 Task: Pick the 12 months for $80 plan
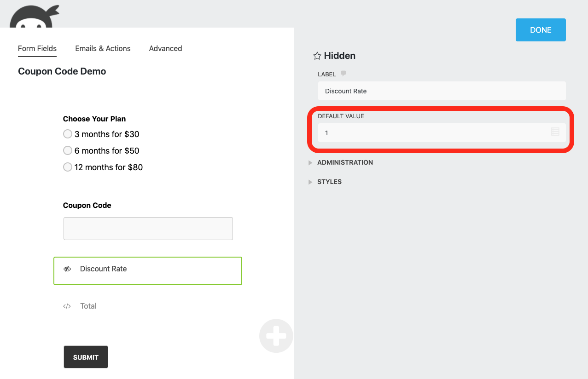point(68,167)
